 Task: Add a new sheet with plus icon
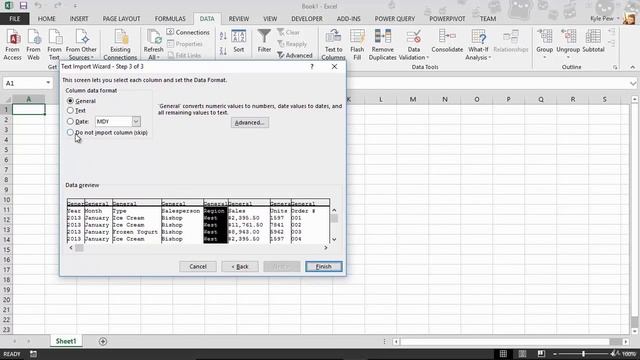point(103,341)
